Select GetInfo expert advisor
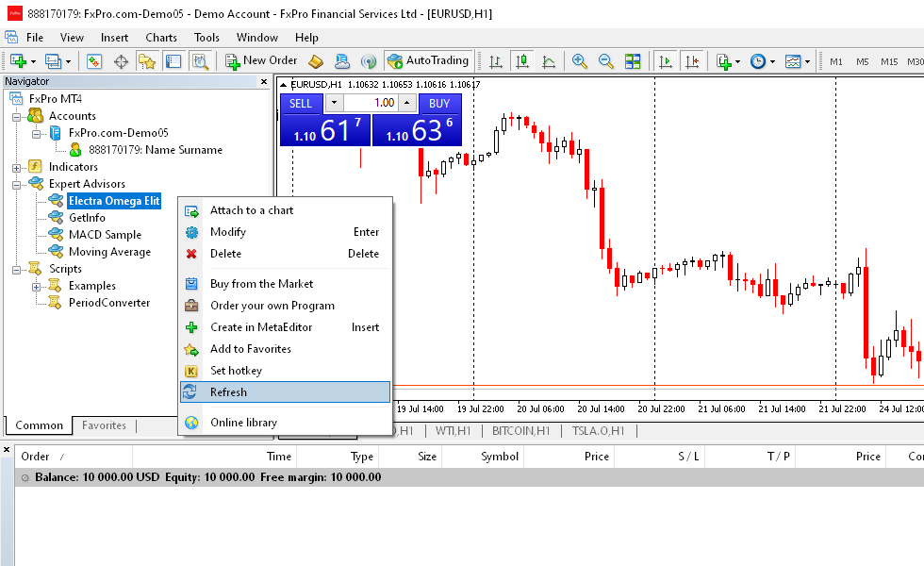This screenshot has height=566, width=924. [x=87, y=218]
